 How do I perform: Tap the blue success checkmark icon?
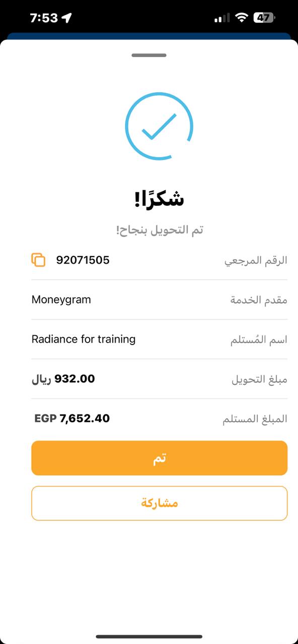[x=159, y=126]
